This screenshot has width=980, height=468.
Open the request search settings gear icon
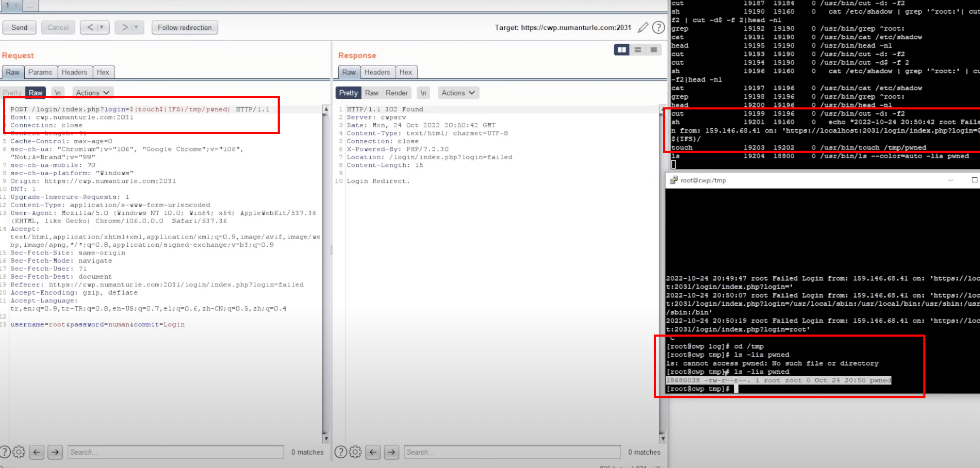tap(19, 452)
